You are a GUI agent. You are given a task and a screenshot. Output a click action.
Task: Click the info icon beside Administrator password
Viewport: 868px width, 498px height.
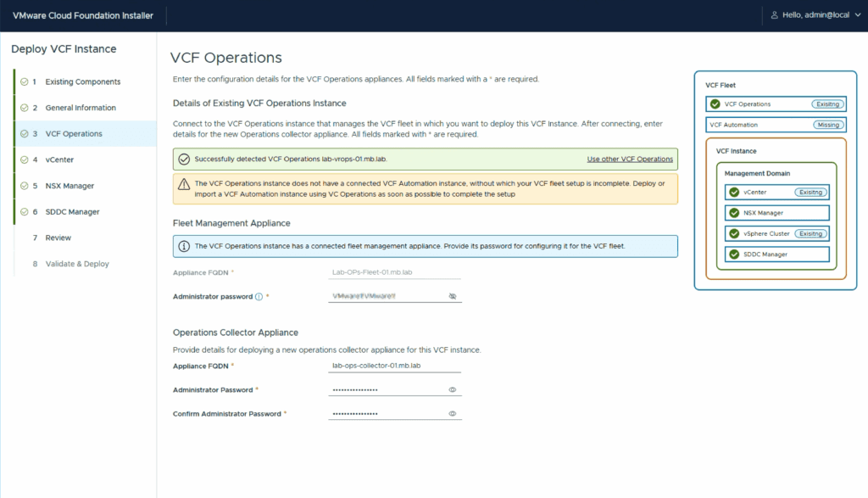click(259, 297)
